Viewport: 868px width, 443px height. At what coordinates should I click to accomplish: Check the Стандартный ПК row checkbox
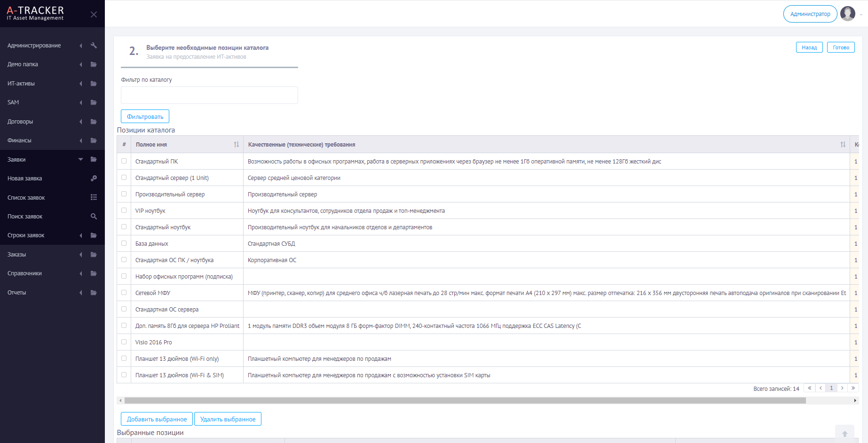click(x=124, y=161)
